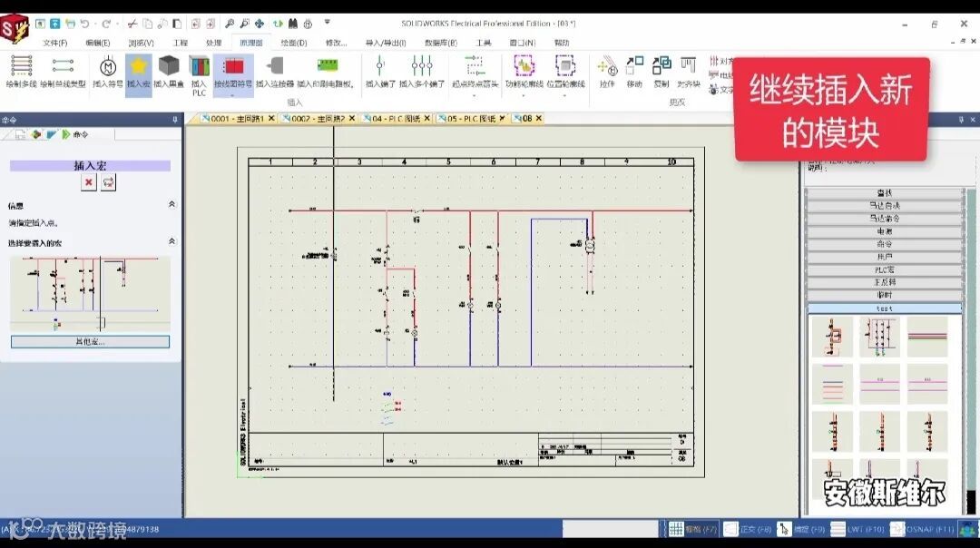The image size is (980, 548).
Task: Select the 'test' macro group header
Action: pyautogui.click(x=885, y=308)
